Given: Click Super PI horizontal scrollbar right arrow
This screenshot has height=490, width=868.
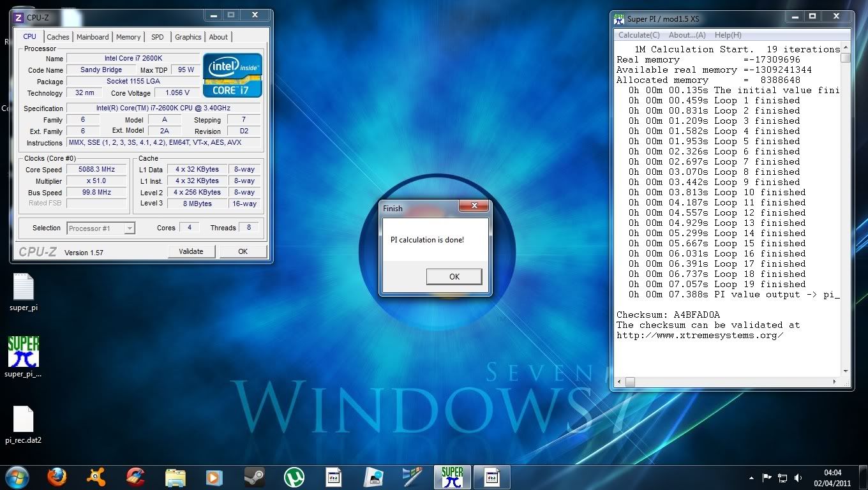Looking at the screenshot, I should point(836,382).
